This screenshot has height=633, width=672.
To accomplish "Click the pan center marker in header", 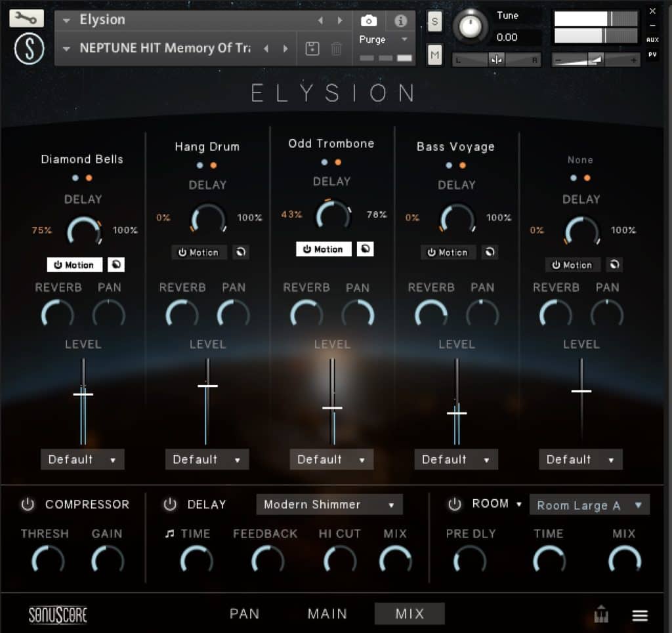I will [497, 60].
